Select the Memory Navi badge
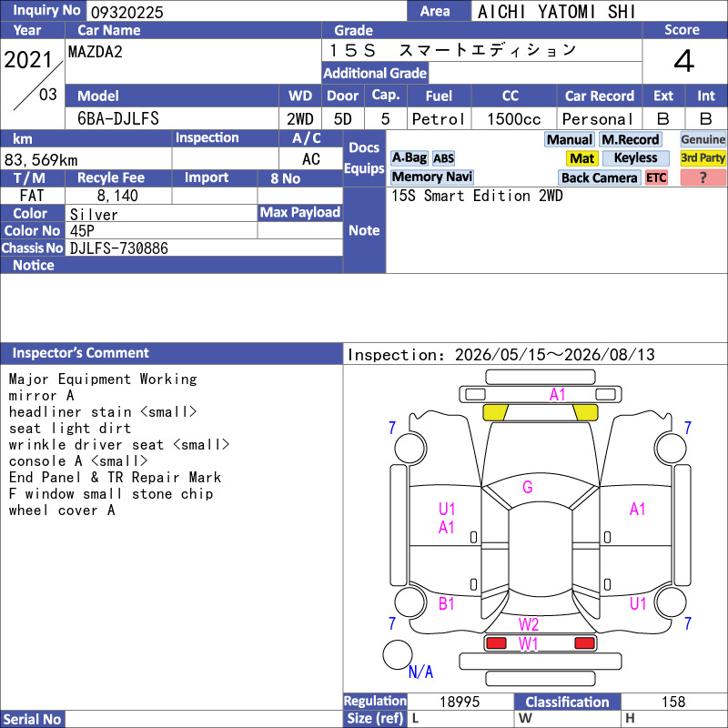Viewport: 728px width, 728px height. pyautogui.click(x=431, y=177)
